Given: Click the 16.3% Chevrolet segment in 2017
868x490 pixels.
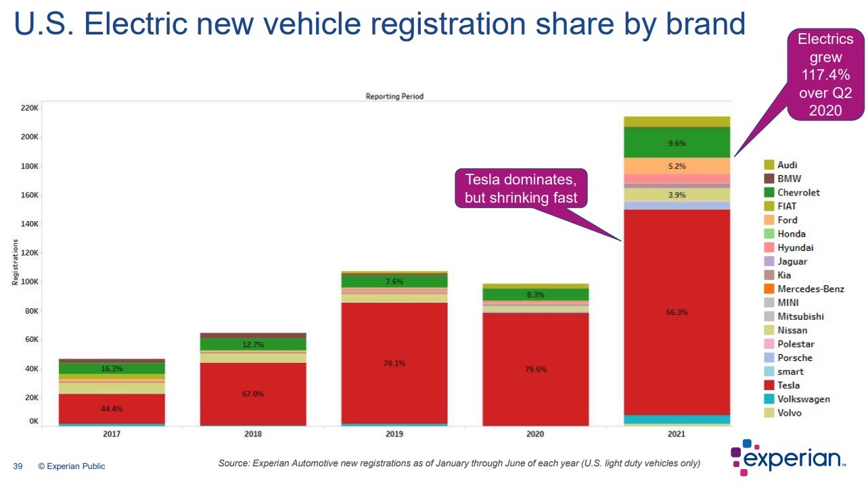Looking at the screenshot, I should [x=112, y=369].
